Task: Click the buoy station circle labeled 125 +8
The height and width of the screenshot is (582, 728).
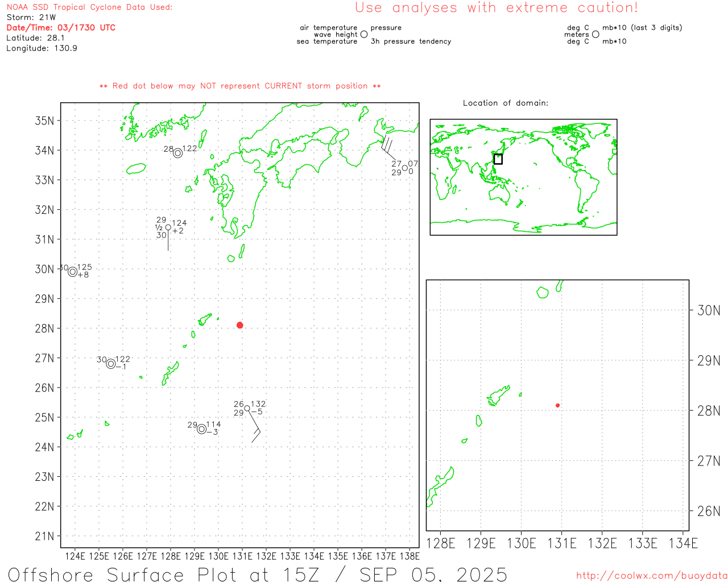Action: tap(72, 272)
